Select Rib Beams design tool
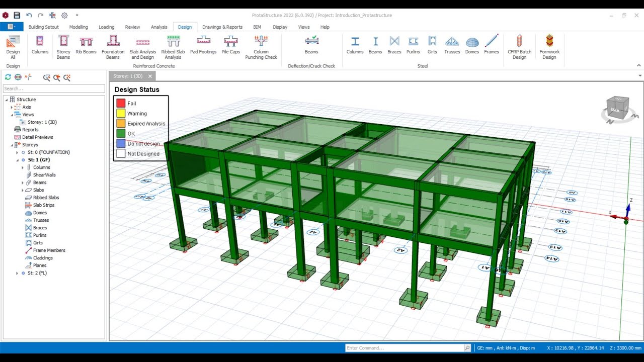 (86, 45)
